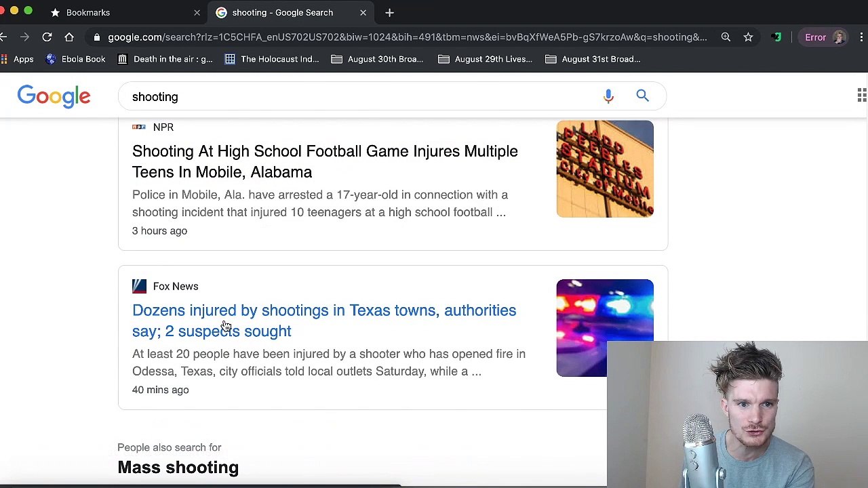This screenshot has height=488, width=868.
Task: Submit search with blue magnifier icon
Action: point(642,96)
